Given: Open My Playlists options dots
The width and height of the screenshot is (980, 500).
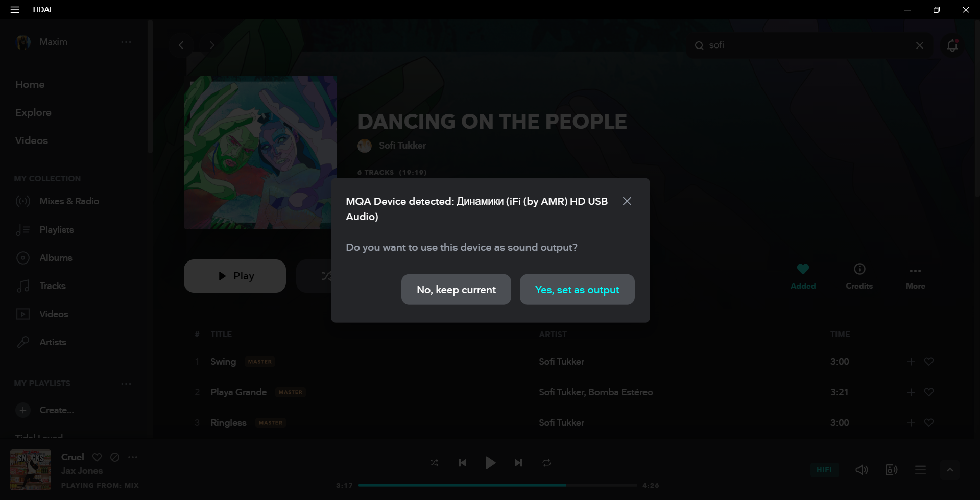Looking at the screenshot, I should click(x=126, y=384).
